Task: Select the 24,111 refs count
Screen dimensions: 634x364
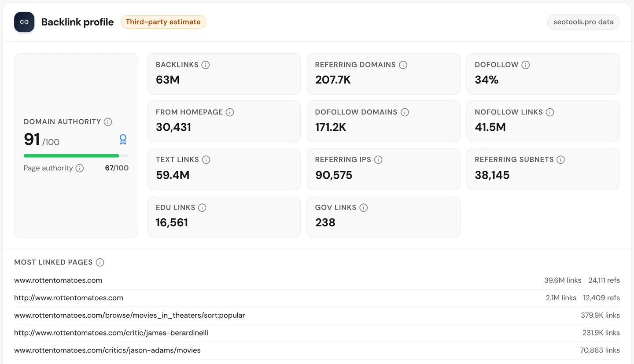Action: (x=604, y=280)
